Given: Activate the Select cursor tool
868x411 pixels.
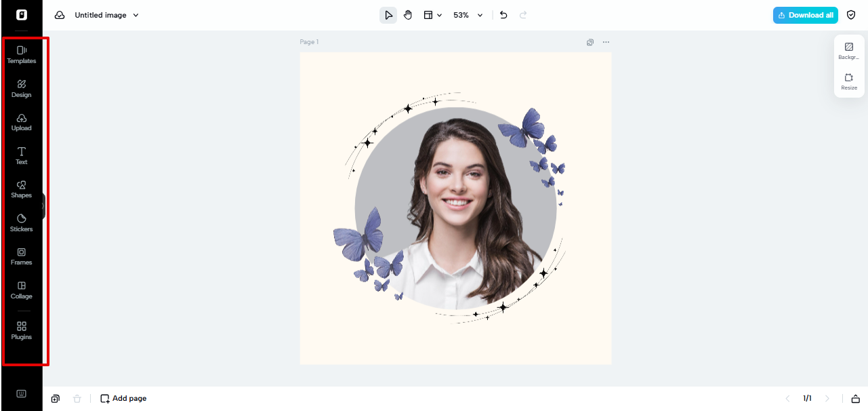Looking at the screenshot, I should pyautogui.click(x=388, y=14).
